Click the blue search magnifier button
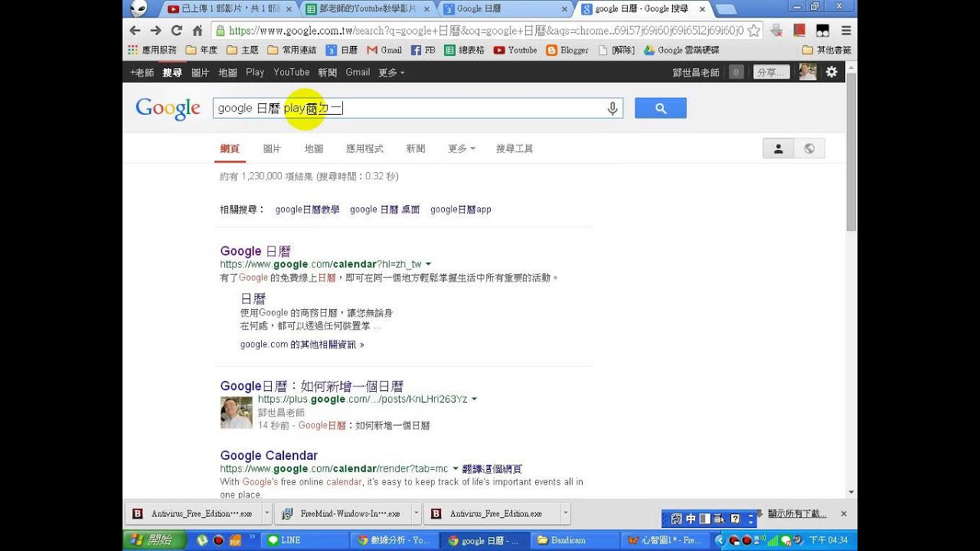 (661, 109)
